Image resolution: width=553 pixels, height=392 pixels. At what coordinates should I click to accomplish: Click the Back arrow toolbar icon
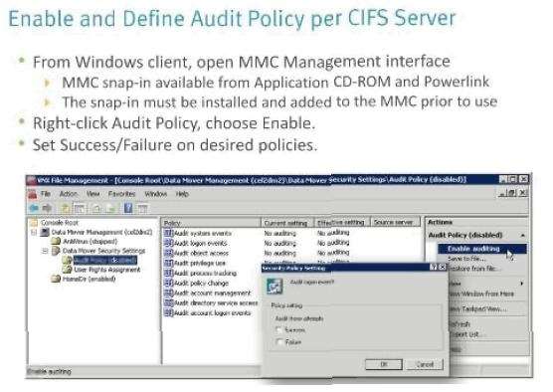[34, 208]
